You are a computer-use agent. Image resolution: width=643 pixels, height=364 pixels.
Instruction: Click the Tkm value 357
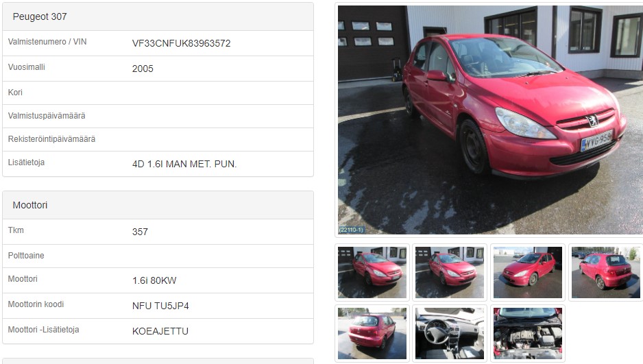coord(140,232)
